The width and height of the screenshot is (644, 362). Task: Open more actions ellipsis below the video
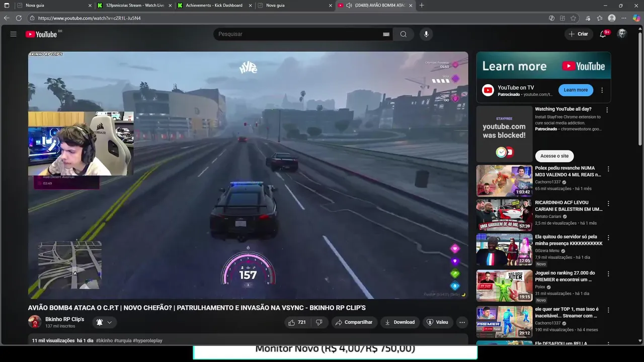pos(462,322)
